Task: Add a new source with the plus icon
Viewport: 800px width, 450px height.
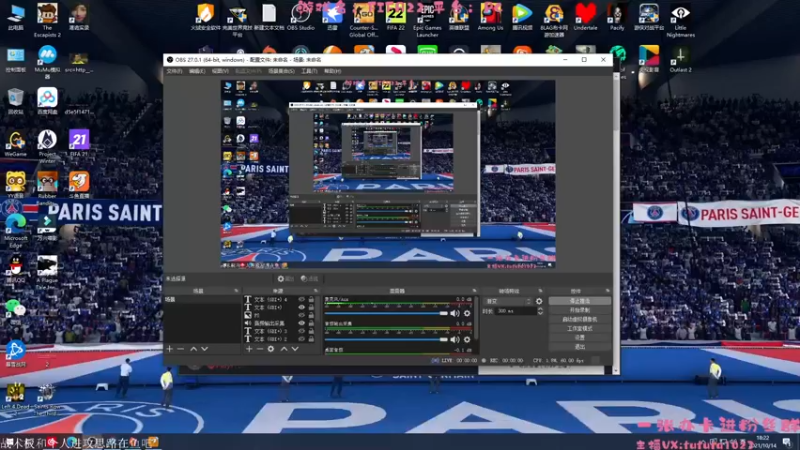Action: point(249,349)
